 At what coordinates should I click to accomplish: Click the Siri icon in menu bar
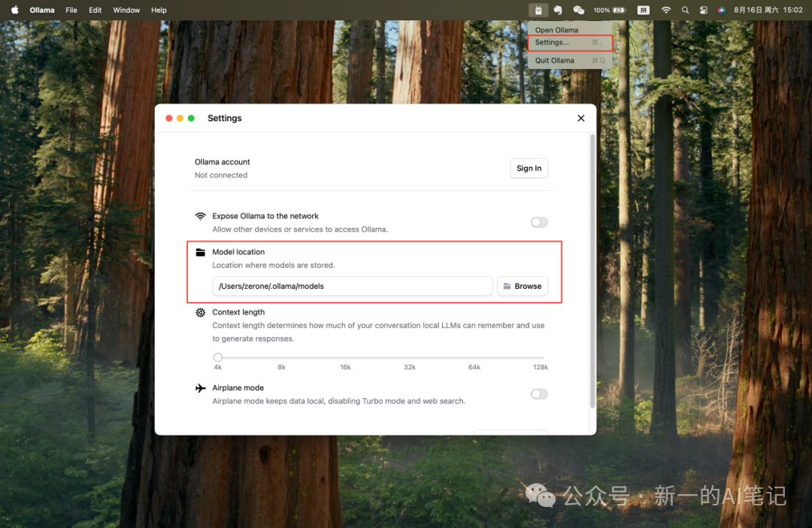pos(721,10)
